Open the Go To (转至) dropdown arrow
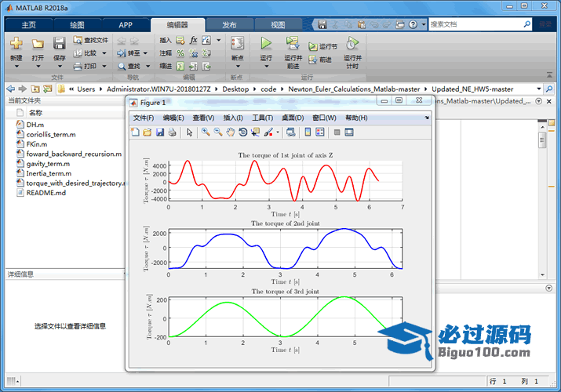Image resolution: width=561 pixels, height=392 pixels. [145, 53]
